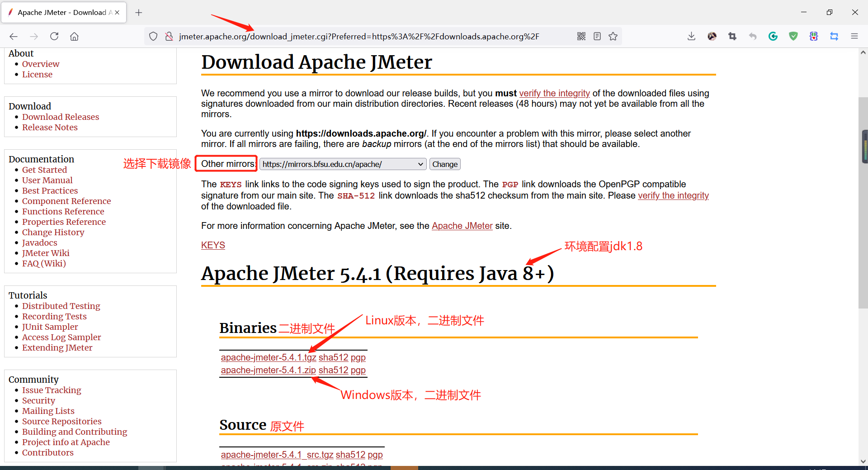The width and height of the screenshot is (868, 470).
Task: Download apache-jmeter-5.4.1.zip binary
Action: (269, 370)
